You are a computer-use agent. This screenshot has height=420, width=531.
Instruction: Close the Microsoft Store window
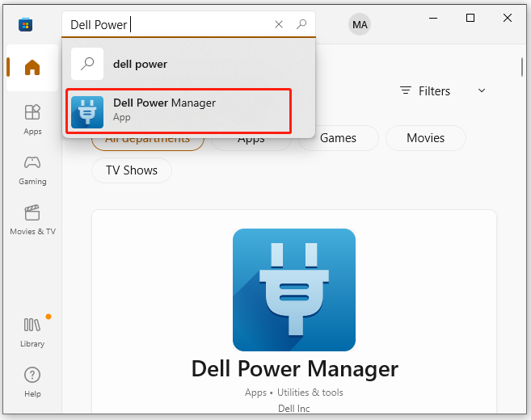(x=508, y=18)
